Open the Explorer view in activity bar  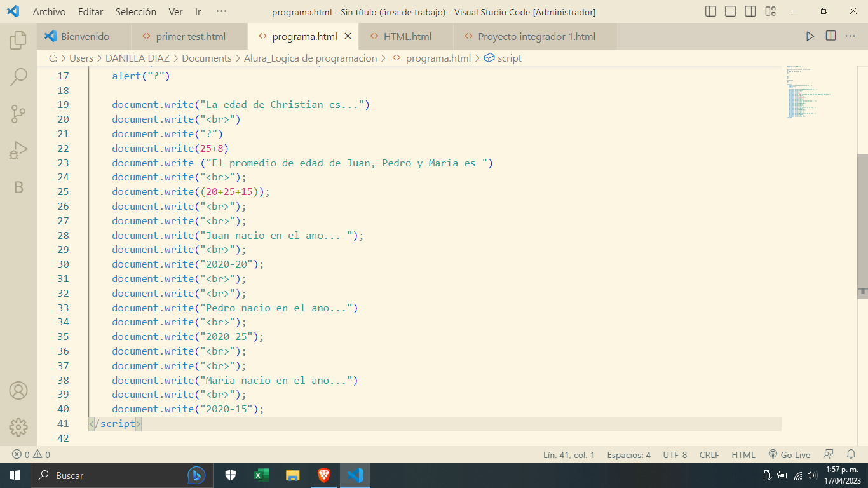pos(18,40)
